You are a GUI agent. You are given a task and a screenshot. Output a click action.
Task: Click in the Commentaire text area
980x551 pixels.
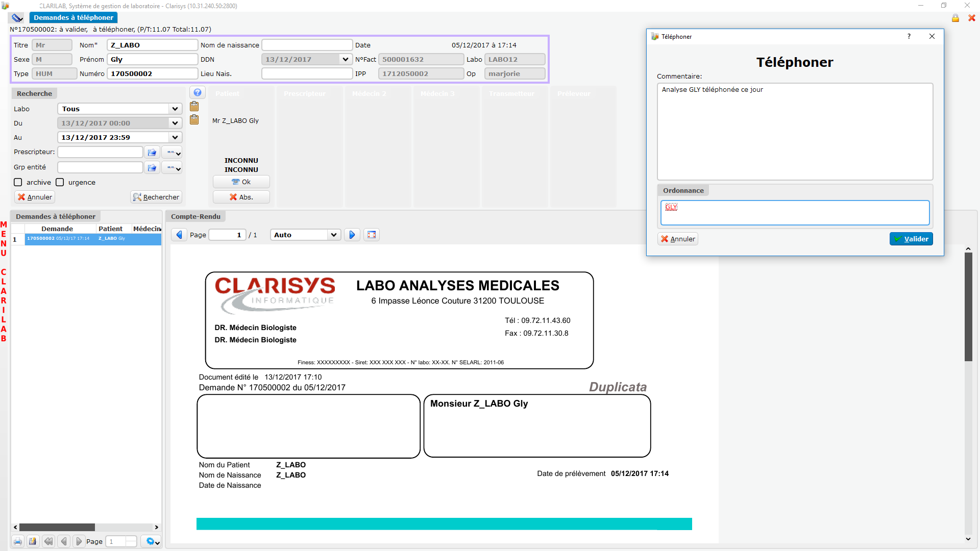[795, 132]
